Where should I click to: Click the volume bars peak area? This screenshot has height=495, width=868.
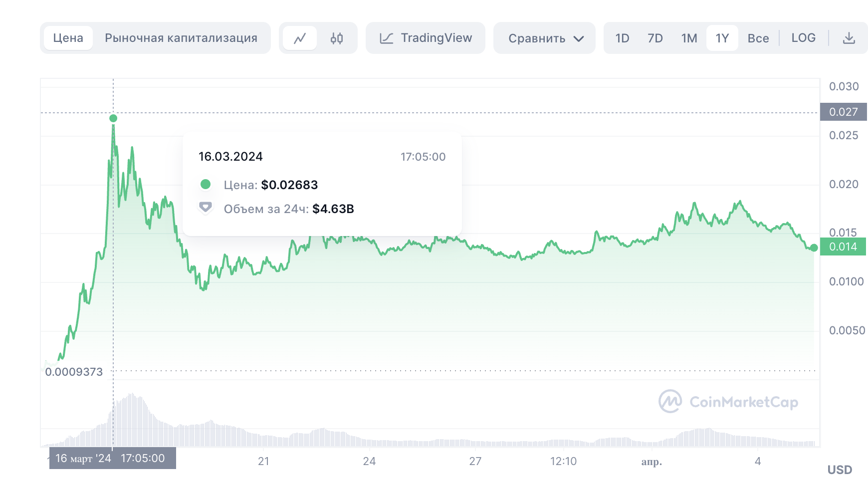[131, 419]
